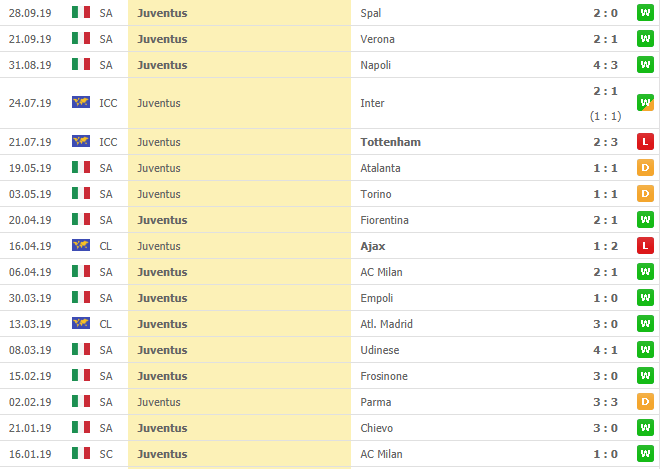This screenshot has width=660, height=469.
Task: Click world flag icon beside Inter ICC match
Action: (81, 103)
